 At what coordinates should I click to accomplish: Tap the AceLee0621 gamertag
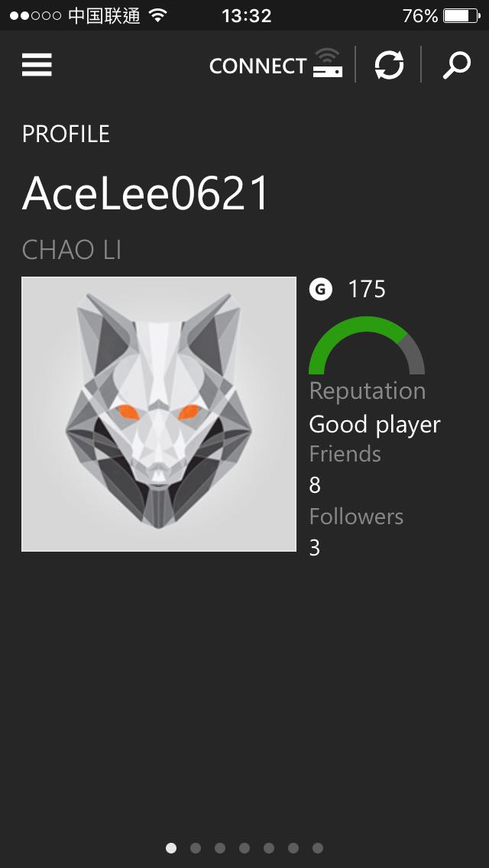[145, 193]
